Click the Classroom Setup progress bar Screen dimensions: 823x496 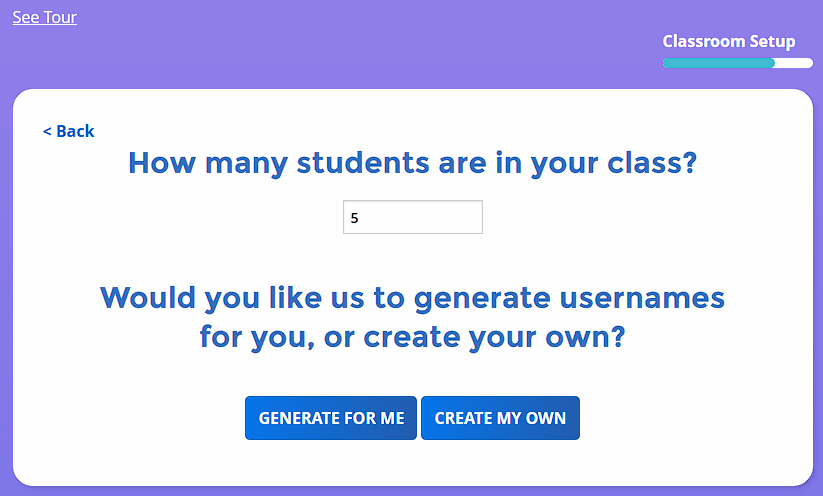click(737, 63)
